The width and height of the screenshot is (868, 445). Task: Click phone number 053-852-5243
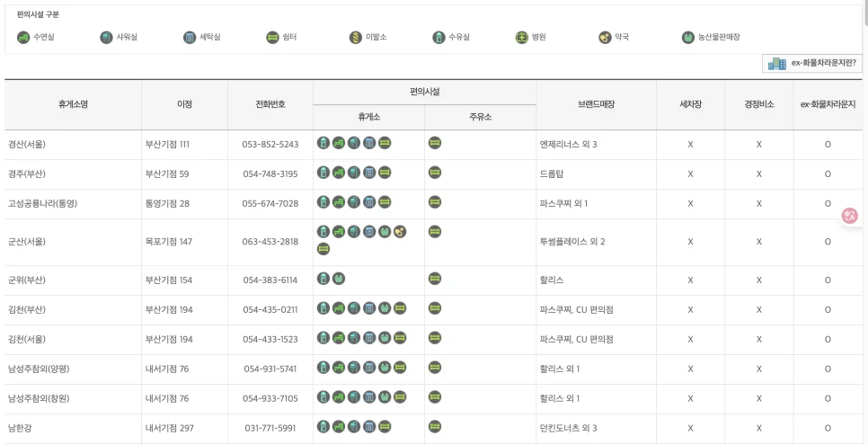click(270, 144)
